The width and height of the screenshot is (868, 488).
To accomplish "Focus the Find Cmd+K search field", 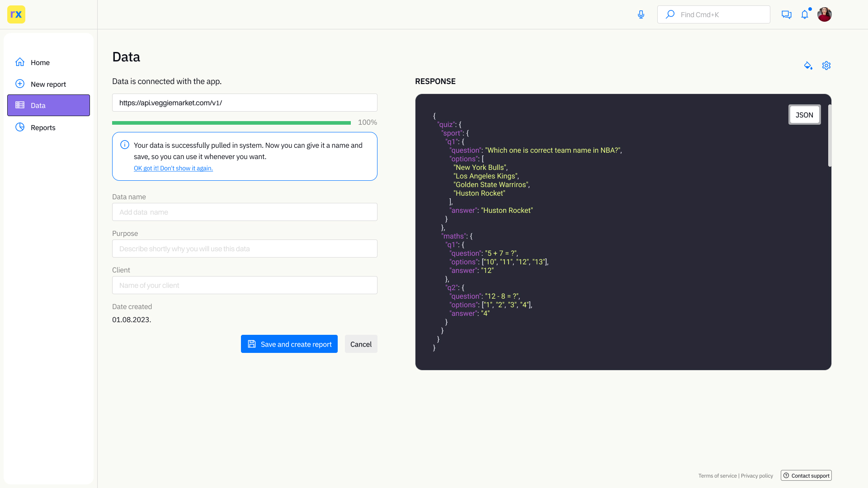I will 713,14.
